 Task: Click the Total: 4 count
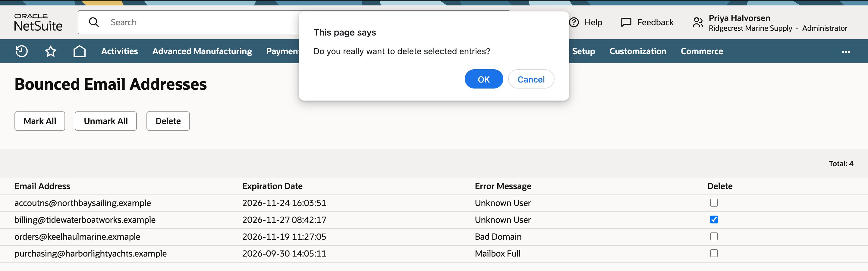pos(841,164)
